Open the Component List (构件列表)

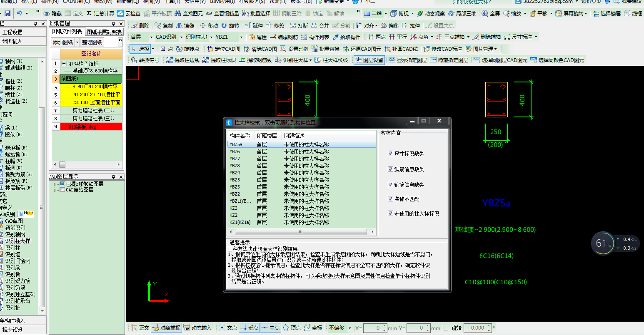[x=315, y=37]
